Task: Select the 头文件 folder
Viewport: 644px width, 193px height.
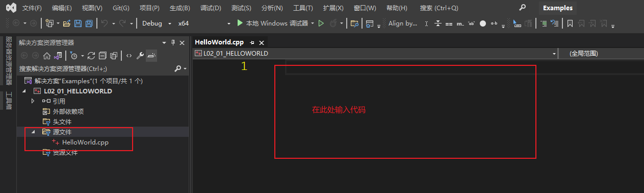Action: point(62,122)
